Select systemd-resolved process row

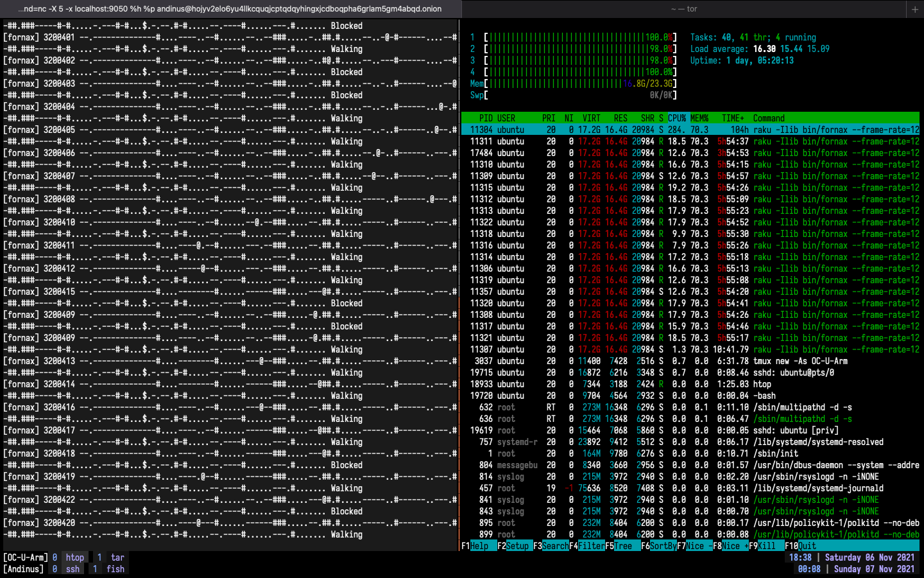[690, 442]
